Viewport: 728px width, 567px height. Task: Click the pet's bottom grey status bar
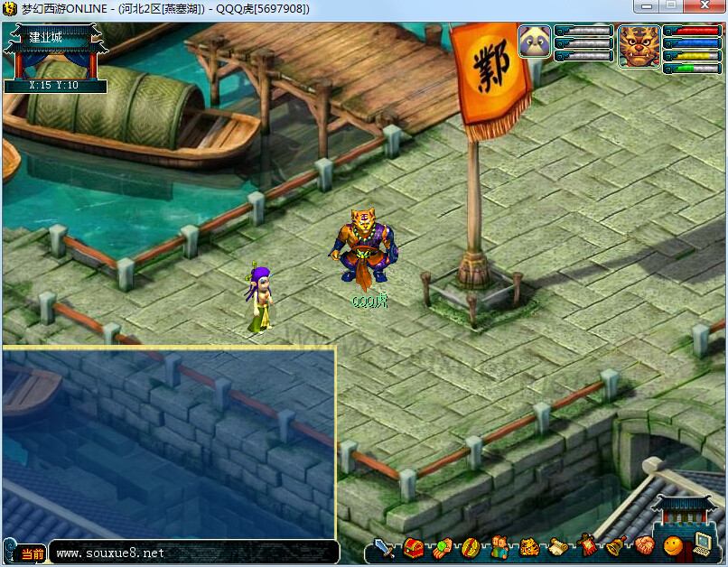pyautogui.click(x=584, y=56)
